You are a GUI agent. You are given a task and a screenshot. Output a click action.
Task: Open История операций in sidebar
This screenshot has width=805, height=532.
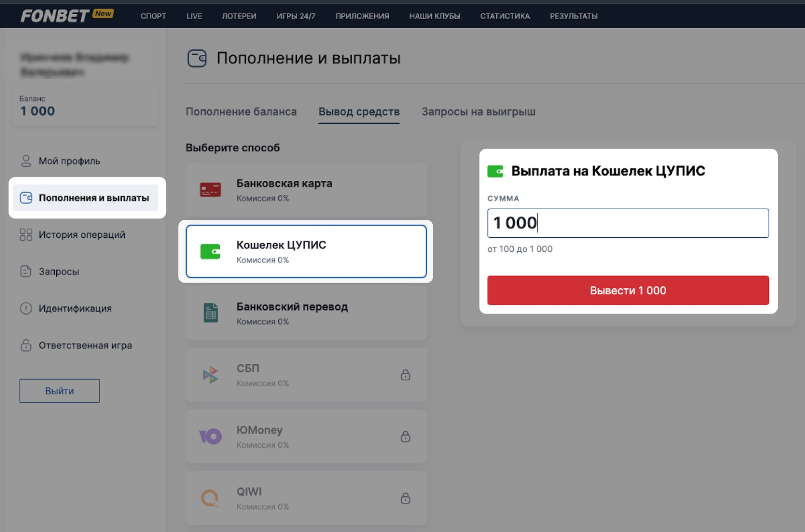pyautogui.click(x=82, y=235)
